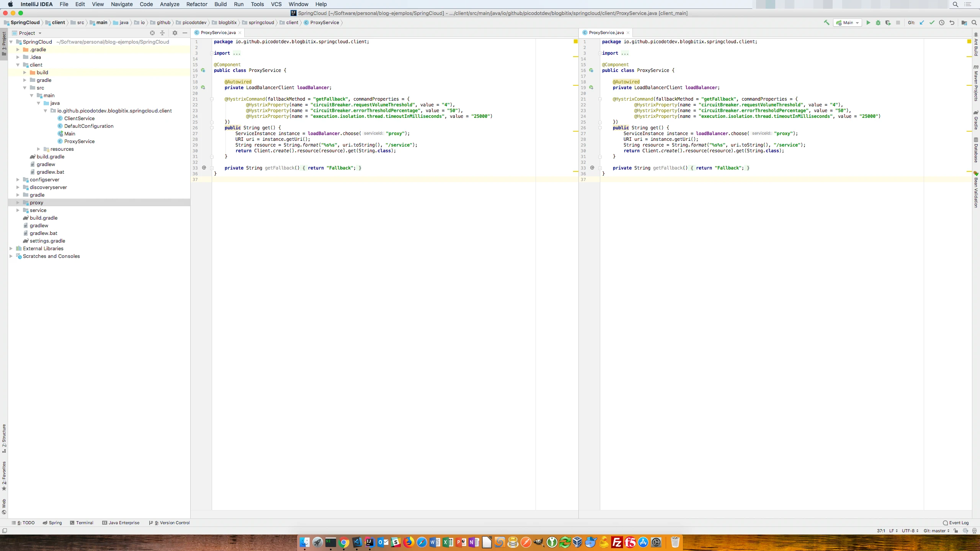Run the Main configuration with the green play button
The width and height of the screenshot is (980, 551).
868,23
